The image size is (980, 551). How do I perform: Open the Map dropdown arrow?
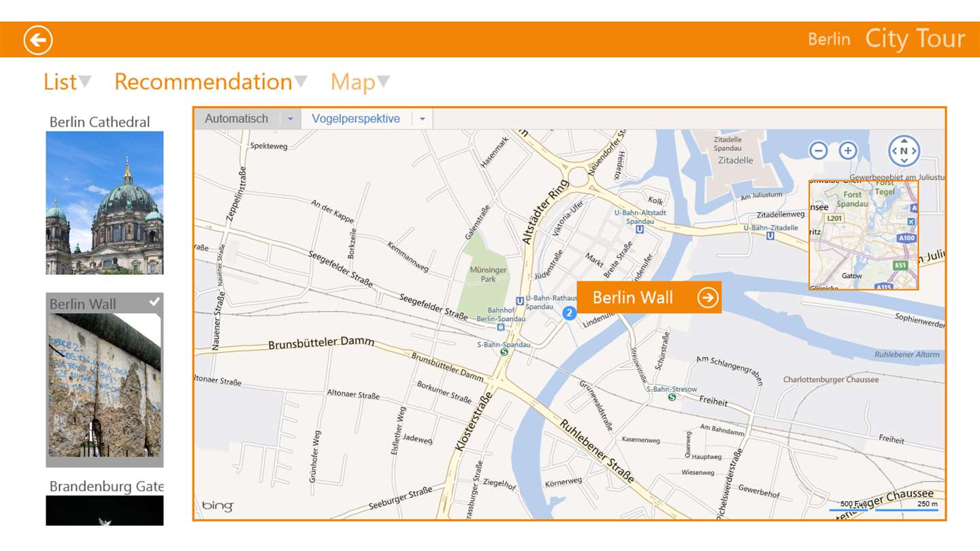click(x=384, y=82)
